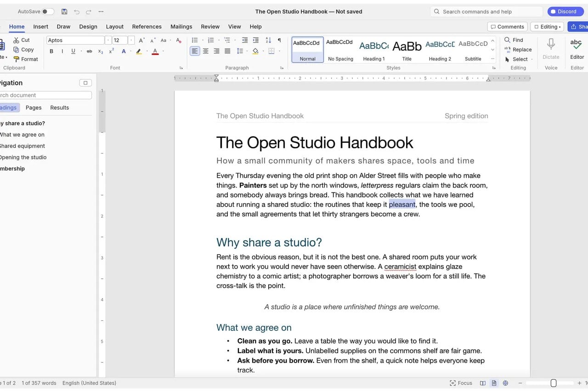Image resolution: width=588 pixels, height=392 pixels.
Task: Open the Editing mode dropdown
Action: click(547, 27)
